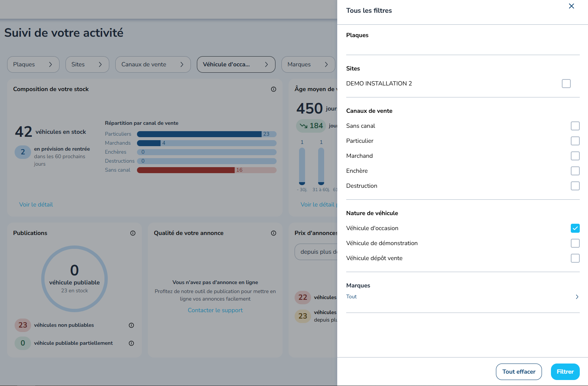Check the Véhicule de démonstration option
Image resolution: width=588 pixels, height=386 pixels.
tap(575, 243)
